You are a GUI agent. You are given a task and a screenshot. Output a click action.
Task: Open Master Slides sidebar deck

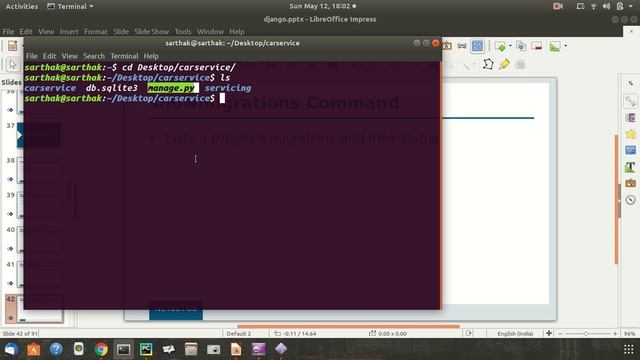(x=631, y=150)
